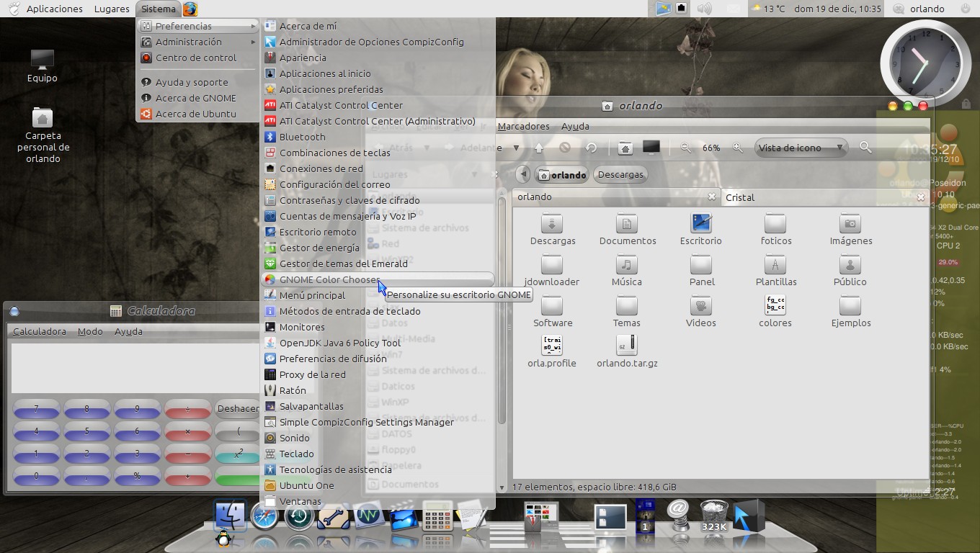Close the orlando tab
Image resolution: width=980 pixels, height=553 pixels.
[x=712, y=197]
